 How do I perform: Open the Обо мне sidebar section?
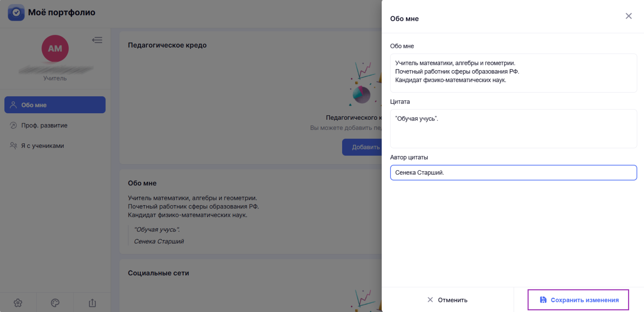(x=55, y=105)
